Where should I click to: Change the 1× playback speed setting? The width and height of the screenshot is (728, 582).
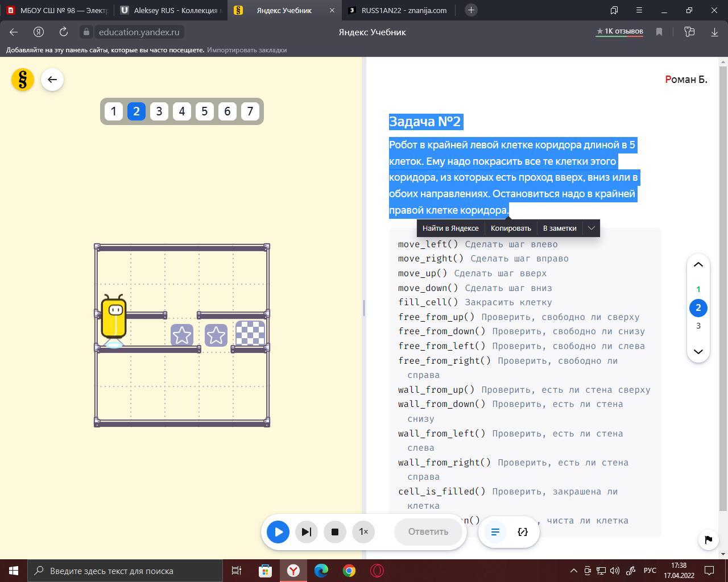coord(363,532)
